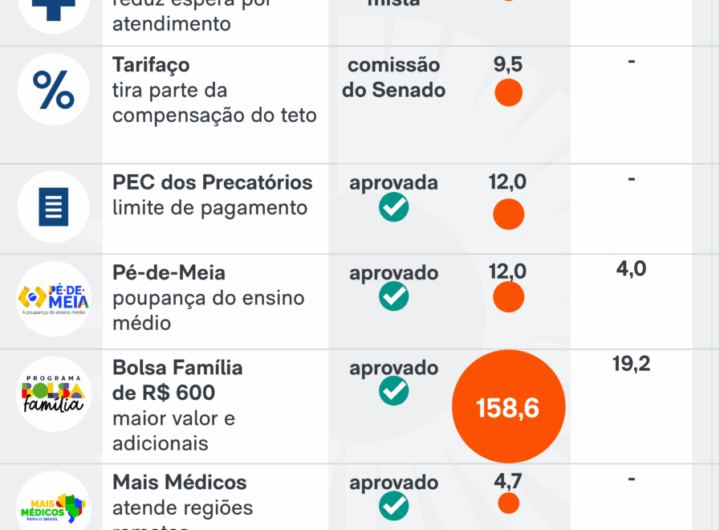The height and width of the screenshot is (530, 720).
Task: Click the Pé-de-Meia program logo
Action: [x=54, y=298]
